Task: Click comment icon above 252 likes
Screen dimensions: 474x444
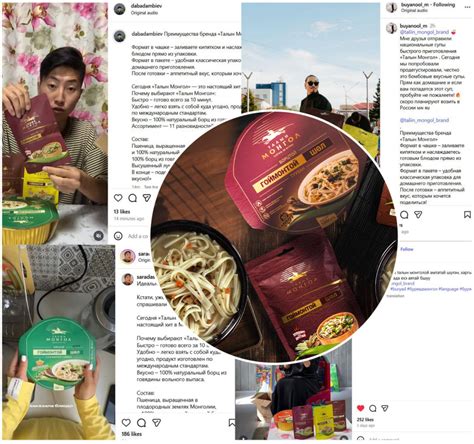Action: point(373,408)
